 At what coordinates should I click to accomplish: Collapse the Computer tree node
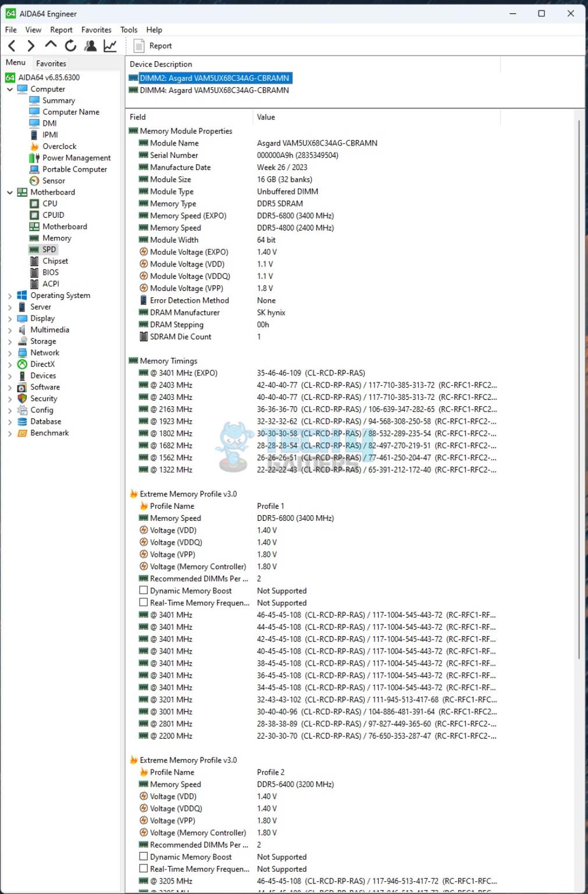[x=10, y=89]
